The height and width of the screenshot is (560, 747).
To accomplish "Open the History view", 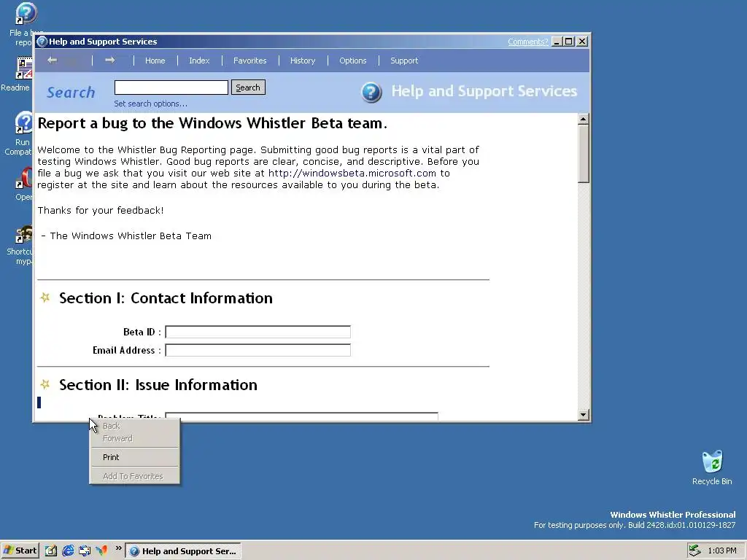I will click(x=303, y=61).
